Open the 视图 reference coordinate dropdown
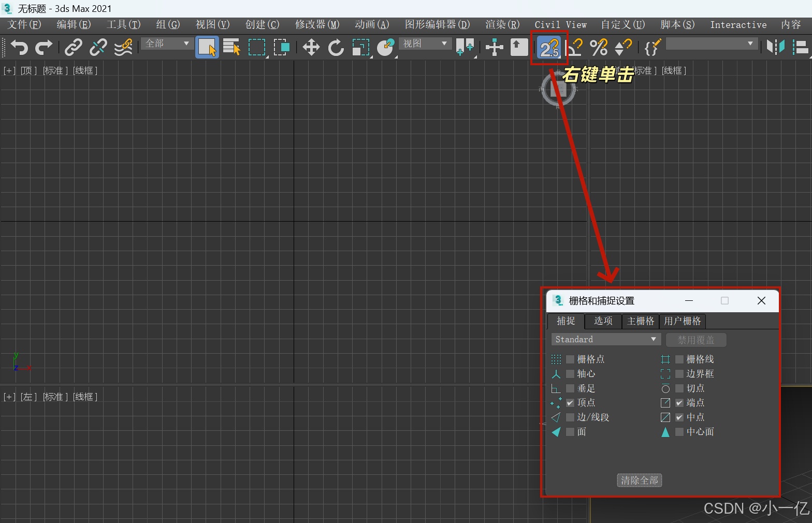The width and height of the screenshot is (812, 523). (x=425, y=43)
